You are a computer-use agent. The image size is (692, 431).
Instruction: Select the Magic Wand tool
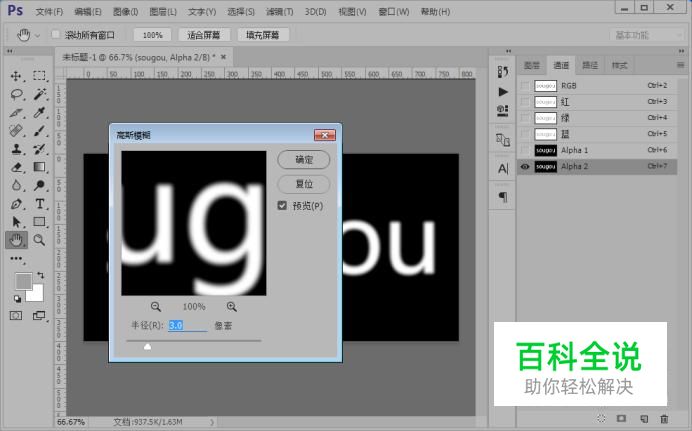pos(39,94)
